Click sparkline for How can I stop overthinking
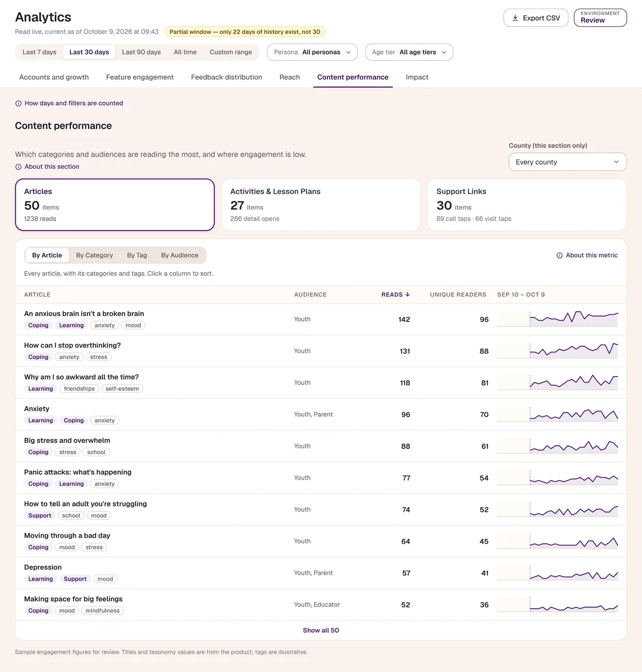Image resolution: width=642 pixels, height=672 pixels. click(558, 350)
